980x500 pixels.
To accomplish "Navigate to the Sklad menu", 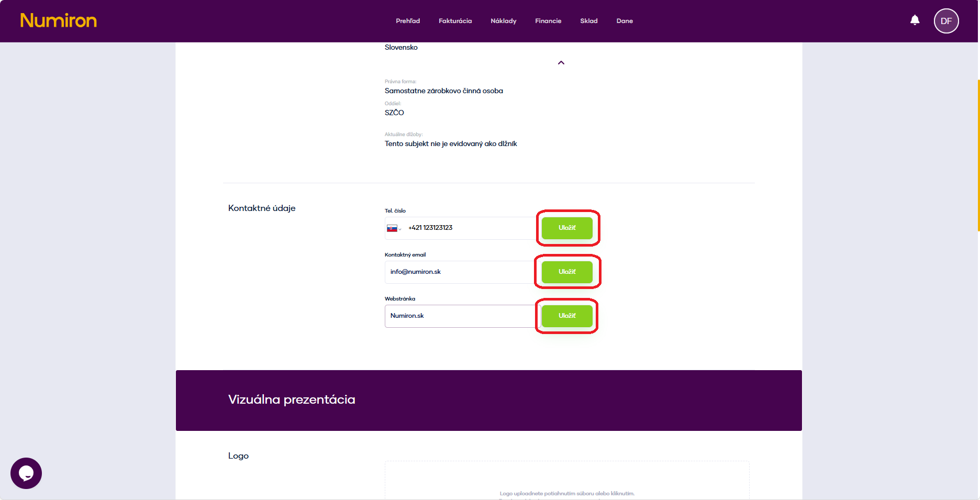I will 588,21.
